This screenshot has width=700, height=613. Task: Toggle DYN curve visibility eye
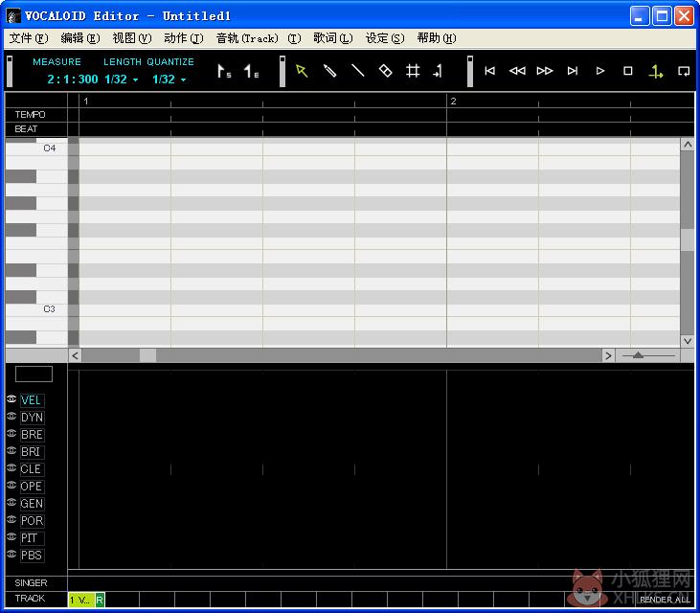pos(11,416)
